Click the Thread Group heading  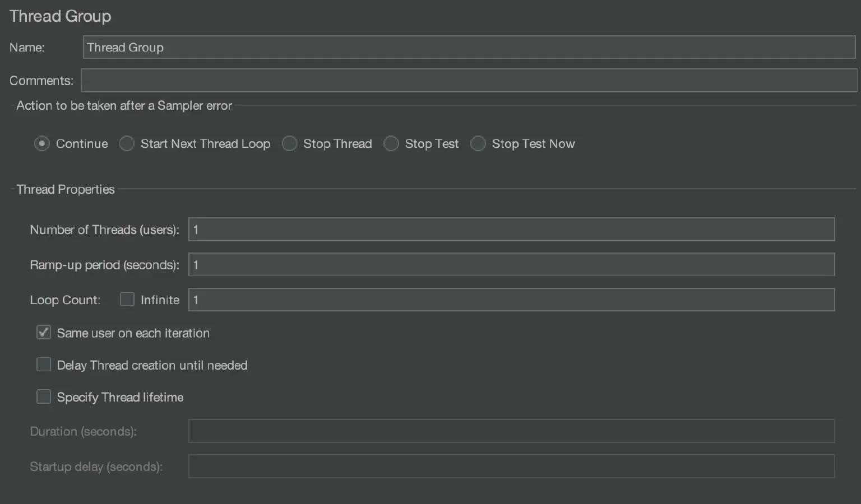(60, 16)
